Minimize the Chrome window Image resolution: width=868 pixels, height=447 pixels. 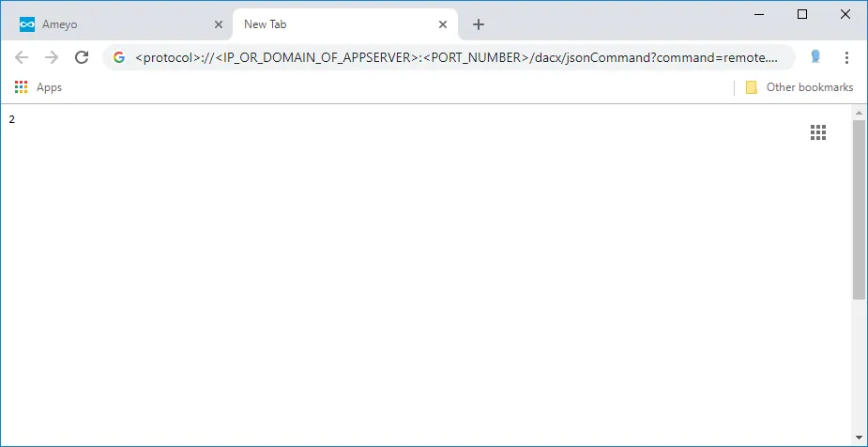[759, 15]
